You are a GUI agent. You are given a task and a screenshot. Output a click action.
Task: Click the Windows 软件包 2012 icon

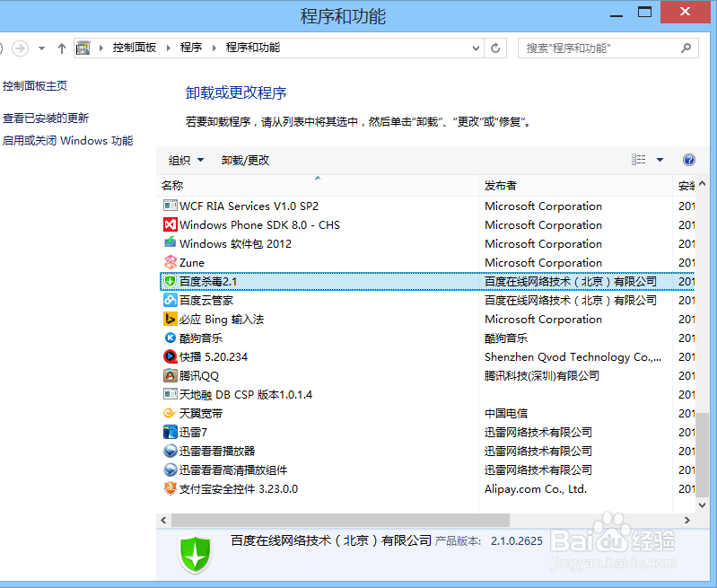tap(171, 242)
